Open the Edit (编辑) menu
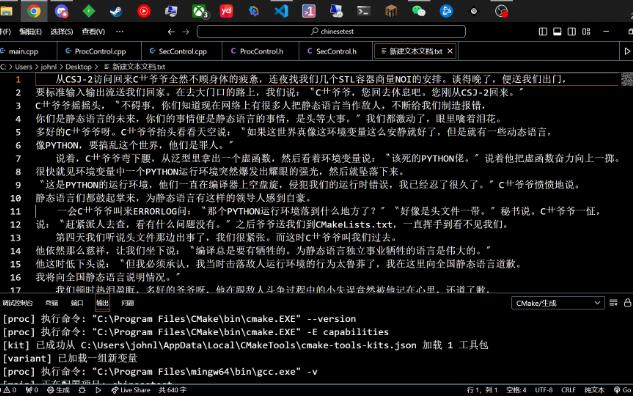The height and width of the screenshot is (396, 633). tap(30, 31)
